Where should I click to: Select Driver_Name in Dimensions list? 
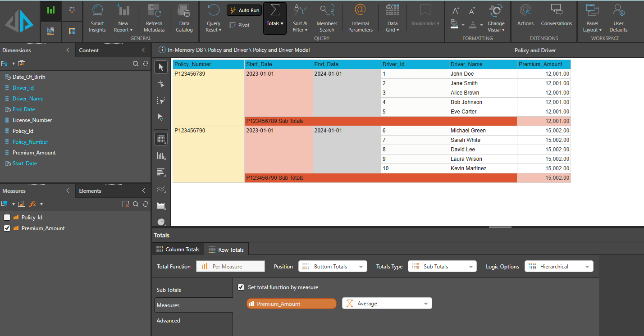28,98
